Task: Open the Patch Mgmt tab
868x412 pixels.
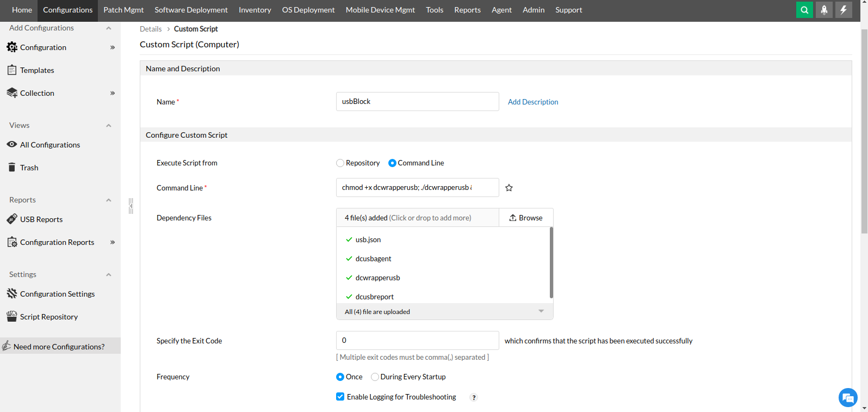Action: (x=123, y=10)
